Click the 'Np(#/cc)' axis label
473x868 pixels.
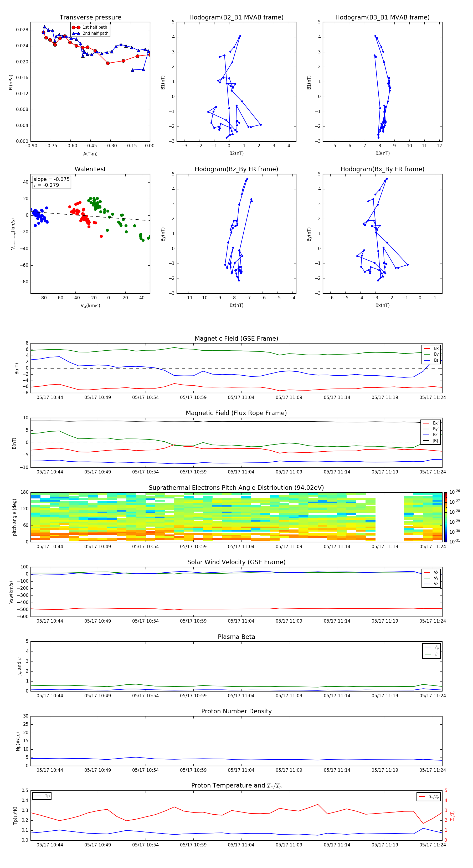coord(18,741)
